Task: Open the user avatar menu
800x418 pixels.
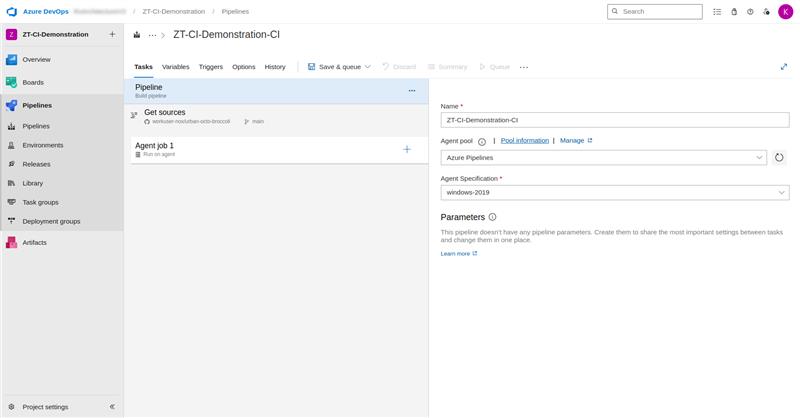Action: click(x=785, y=11)
